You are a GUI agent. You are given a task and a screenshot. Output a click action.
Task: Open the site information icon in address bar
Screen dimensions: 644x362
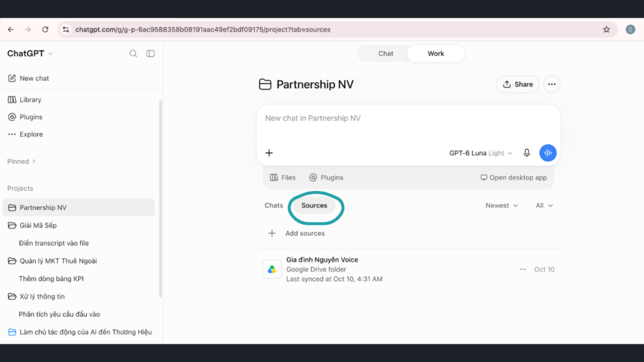(x=65, y=30)
